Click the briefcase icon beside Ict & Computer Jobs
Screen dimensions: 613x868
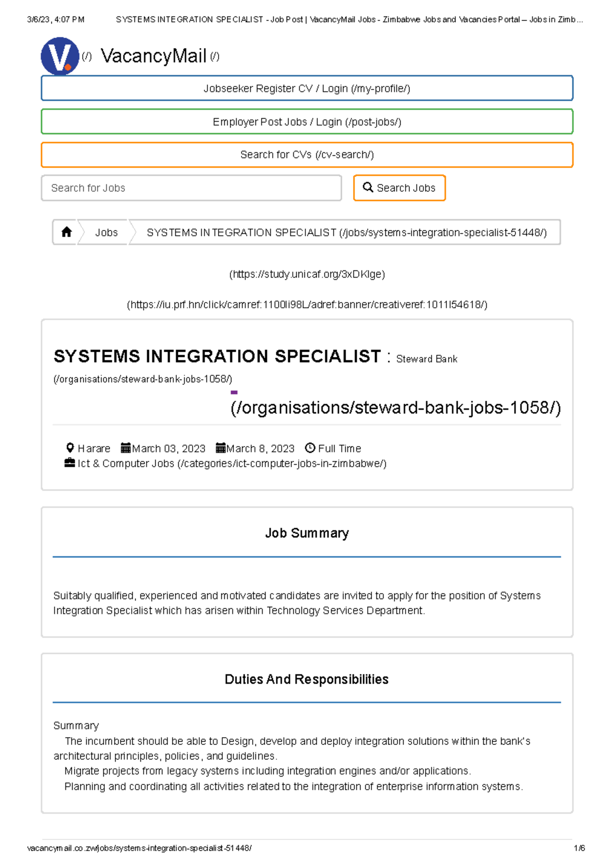point(70,463)
